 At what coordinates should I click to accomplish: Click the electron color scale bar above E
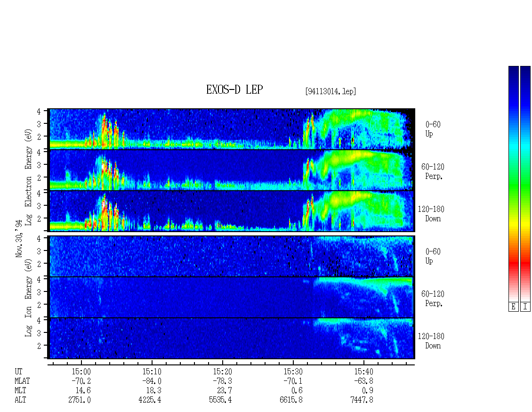click(514, 184)
